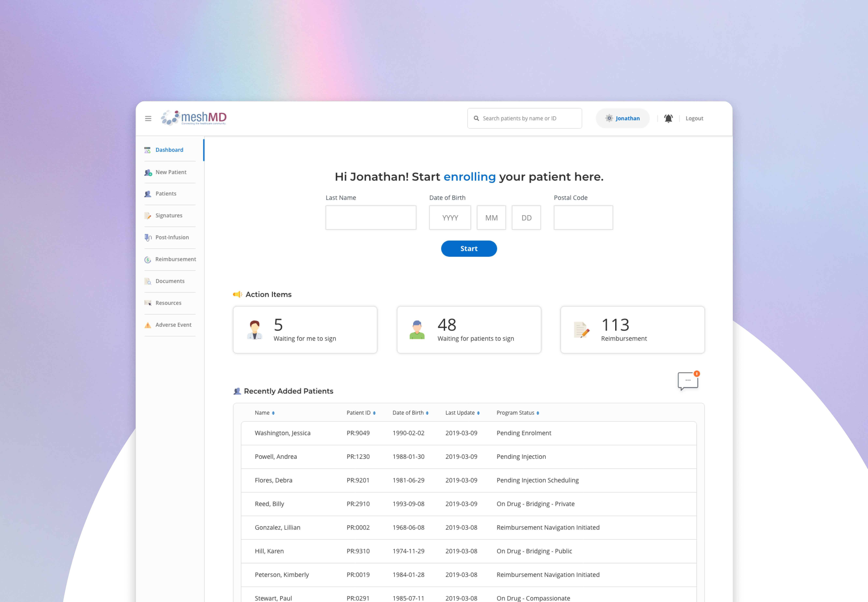Click the search magnifier icon
The width and height of the screenshot is (868, 602).
click(x=476, y=118)
